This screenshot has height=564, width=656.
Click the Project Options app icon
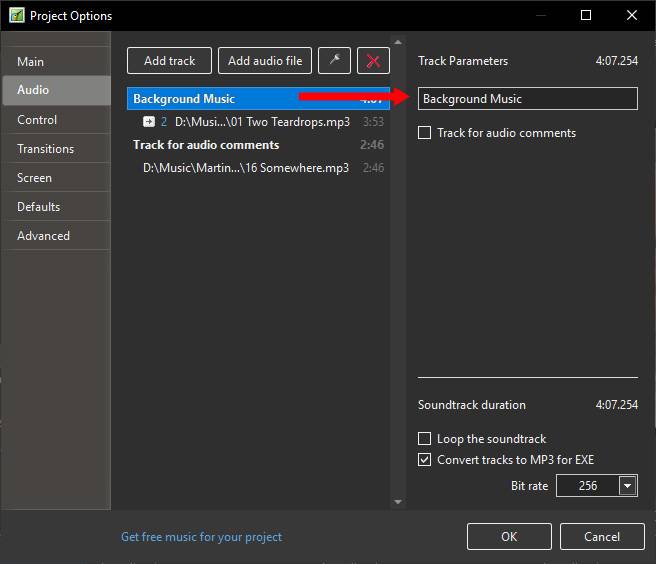coord(17,15)
